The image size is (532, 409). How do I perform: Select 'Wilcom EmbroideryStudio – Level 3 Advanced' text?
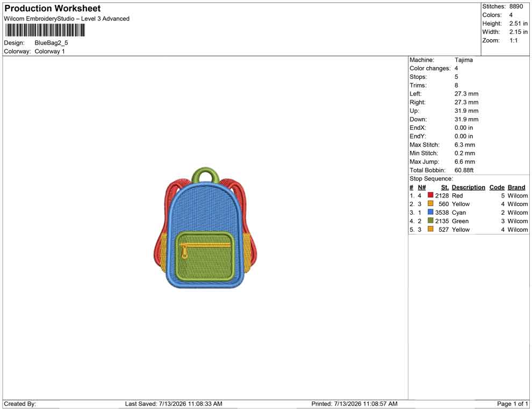(67, 19)
